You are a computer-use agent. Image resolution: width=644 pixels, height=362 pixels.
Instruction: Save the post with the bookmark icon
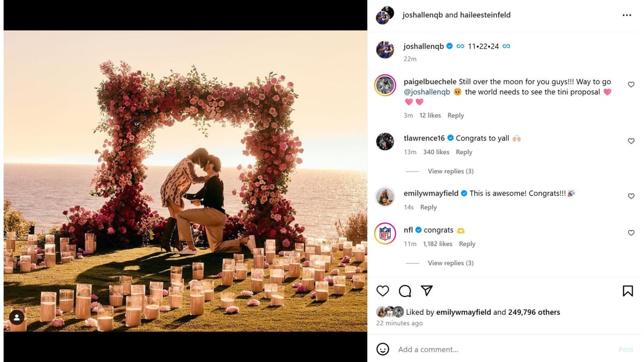tap(628, 291)
